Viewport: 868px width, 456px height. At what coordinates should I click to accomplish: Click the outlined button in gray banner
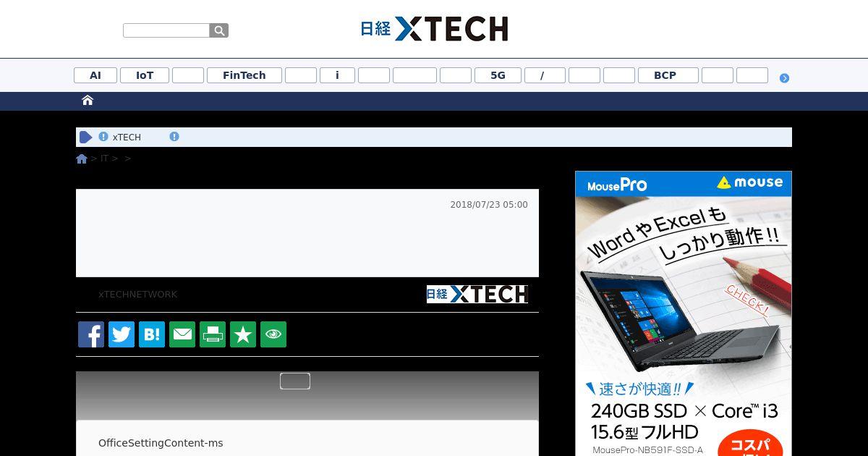pos(295,381)
